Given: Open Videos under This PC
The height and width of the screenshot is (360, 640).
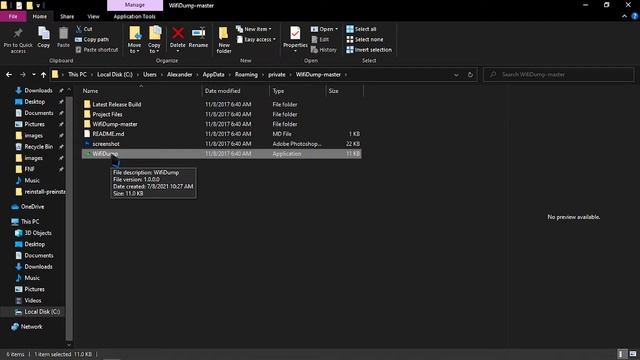Looking at the screenshot, I should pyautogui.click(x=33, y=300).
